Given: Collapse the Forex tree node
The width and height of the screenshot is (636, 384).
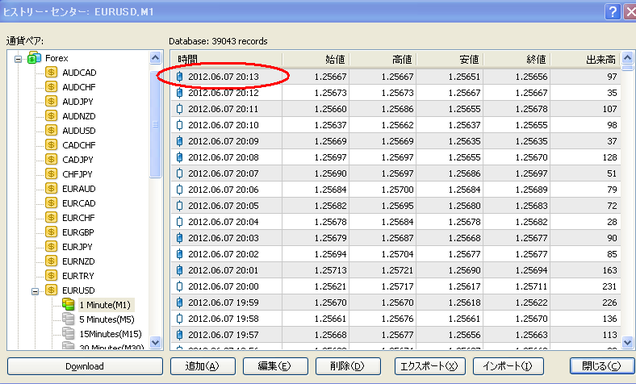Looking at the screenshot, I should click(18, 59).
